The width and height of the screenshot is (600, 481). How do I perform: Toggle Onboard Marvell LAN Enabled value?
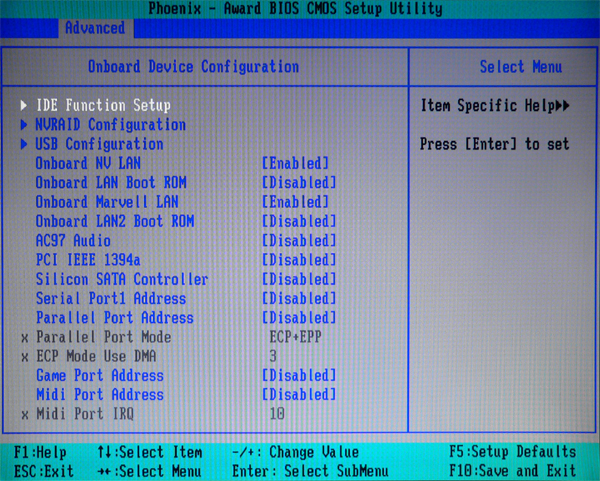[x=295, y=202]
